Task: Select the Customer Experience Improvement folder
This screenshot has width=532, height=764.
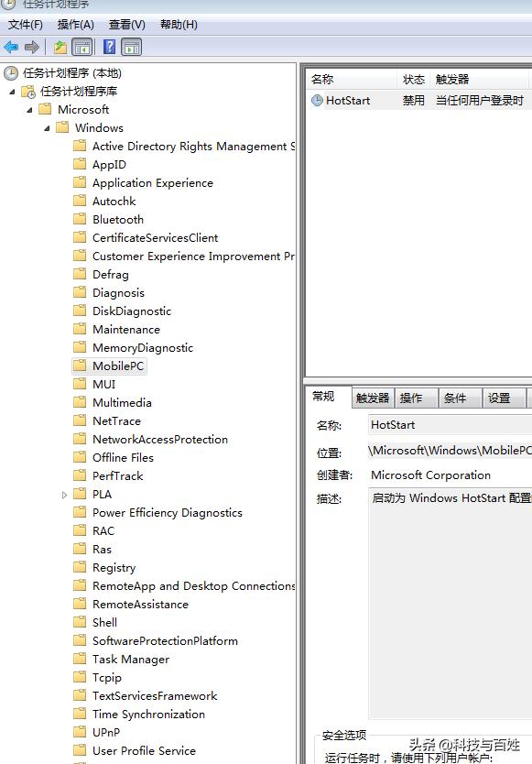Action: tap(193, 256)
